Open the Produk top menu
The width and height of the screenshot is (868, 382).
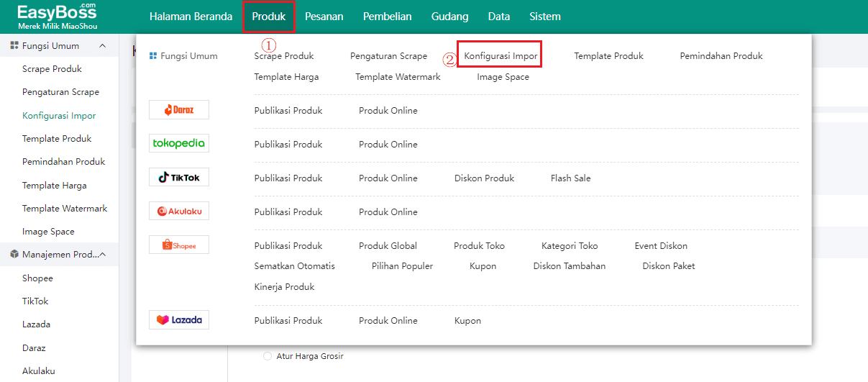coord(268,17)
